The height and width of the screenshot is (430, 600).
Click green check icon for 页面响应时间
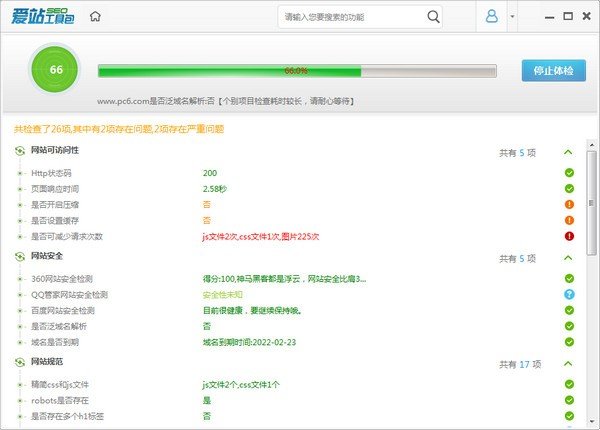[569, 189]
